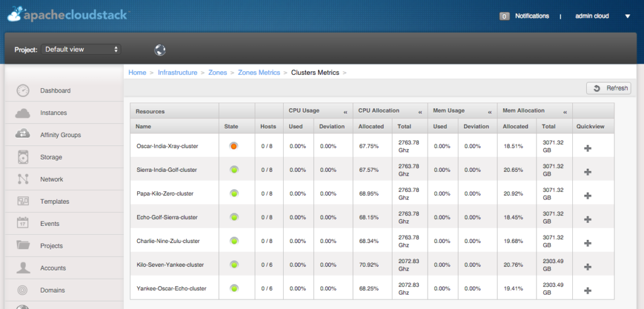Click the Network icon in sidebar
The width and height of the screenshot is (644, 309).
[x=23, y=179]
